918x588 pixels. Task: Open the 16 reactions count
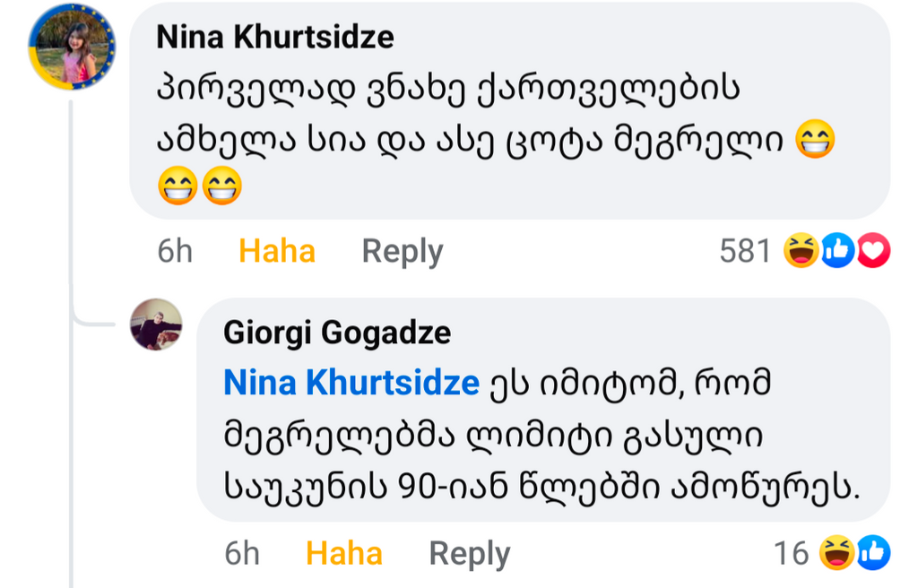coord(791,553)
